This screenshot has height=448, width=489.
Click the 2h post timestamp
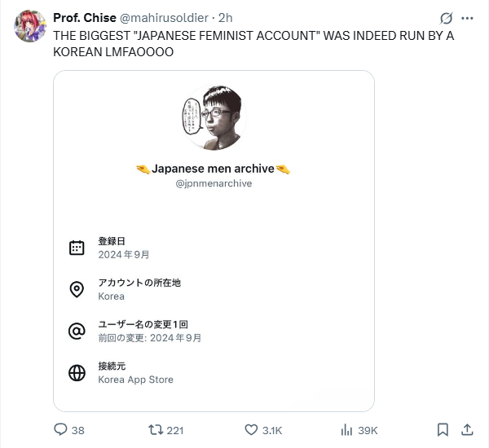click(x=225, y=18)
